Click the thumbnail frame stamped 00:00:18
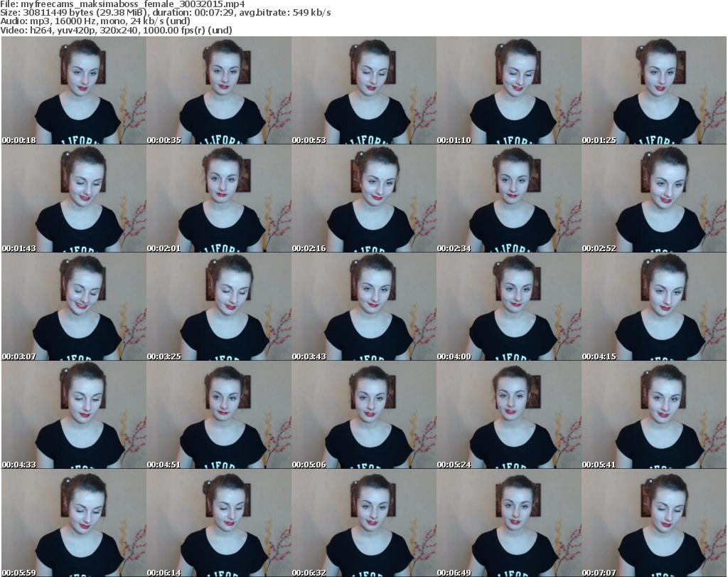The image size is (728, 577). point(74,90)
